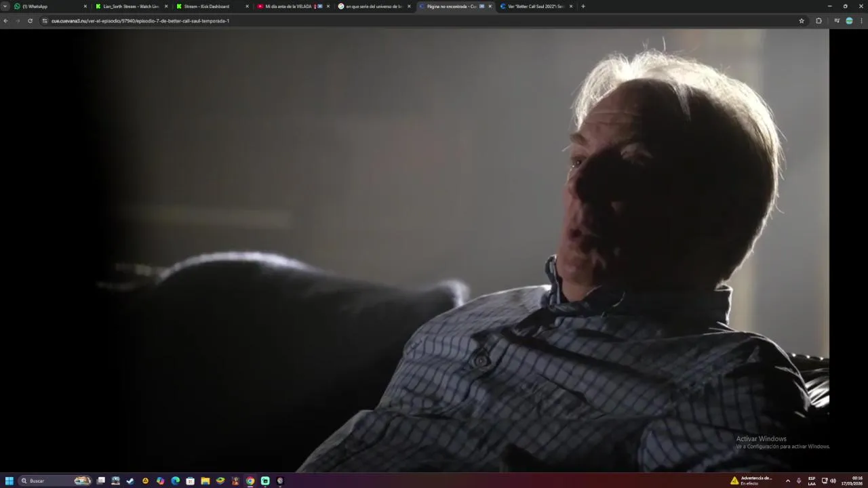Screen dimensions: 868x488
Task: Click the microphone tray icon
Action: (799, 481)
